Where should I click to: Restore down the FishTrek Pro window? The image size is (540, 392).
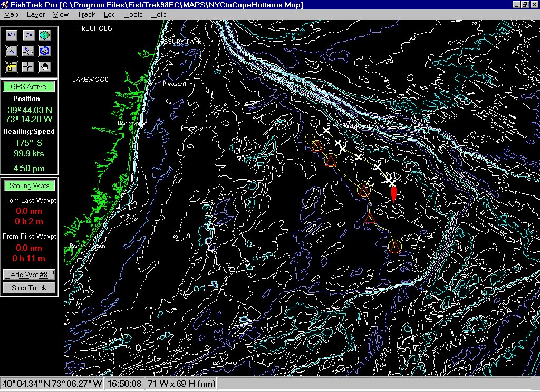[524, 5]
